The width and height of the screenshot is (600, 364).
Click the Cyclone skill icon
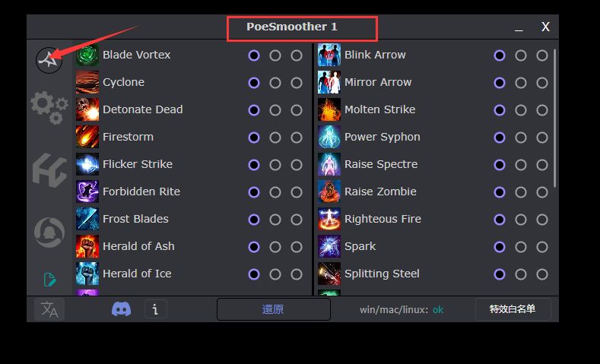pos(87,82)
